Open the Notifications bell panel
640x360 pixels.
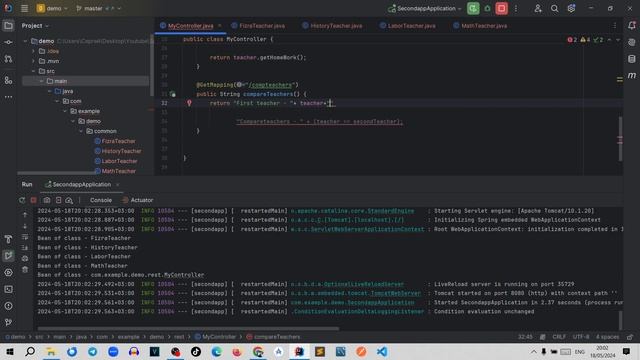[x=632, y=26]
